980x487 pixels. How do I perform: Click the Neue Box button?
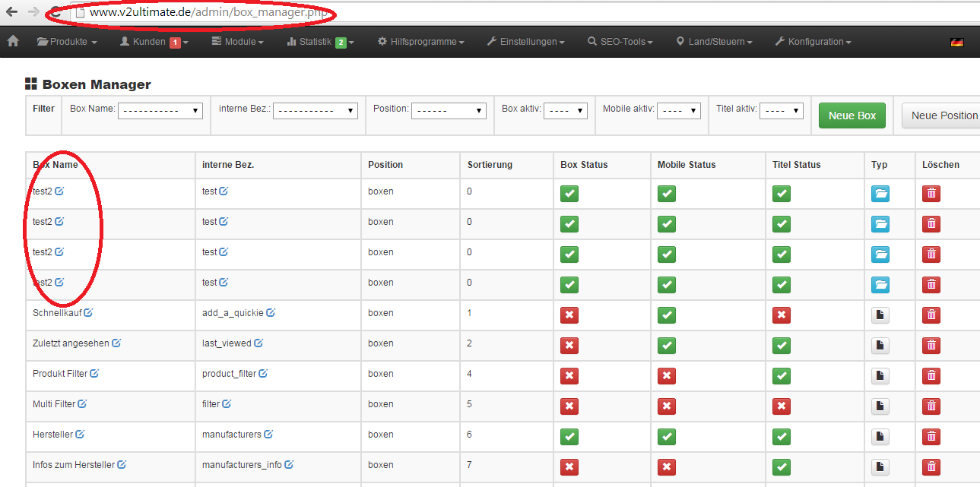pos(852,115)
